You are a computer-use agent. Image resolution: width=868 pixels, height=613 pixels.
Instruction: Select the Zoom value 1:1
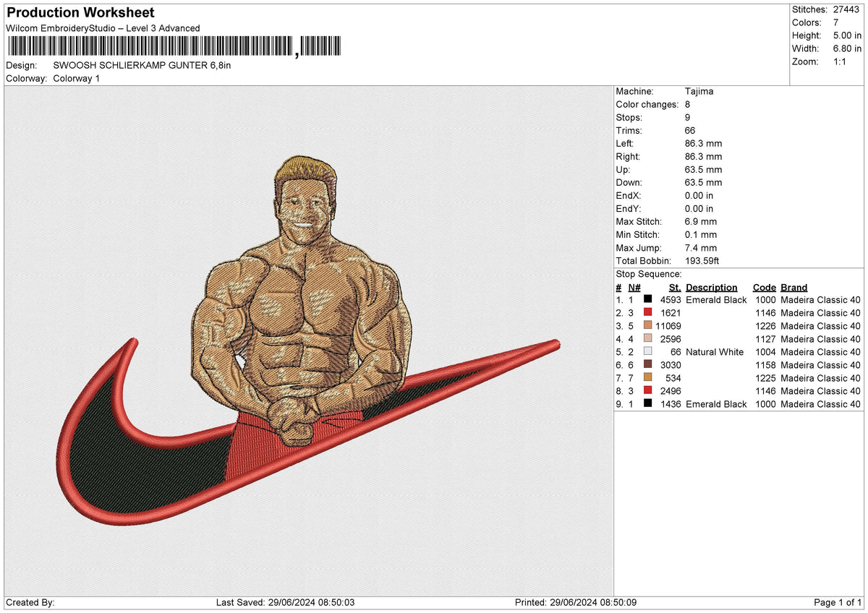841,61
